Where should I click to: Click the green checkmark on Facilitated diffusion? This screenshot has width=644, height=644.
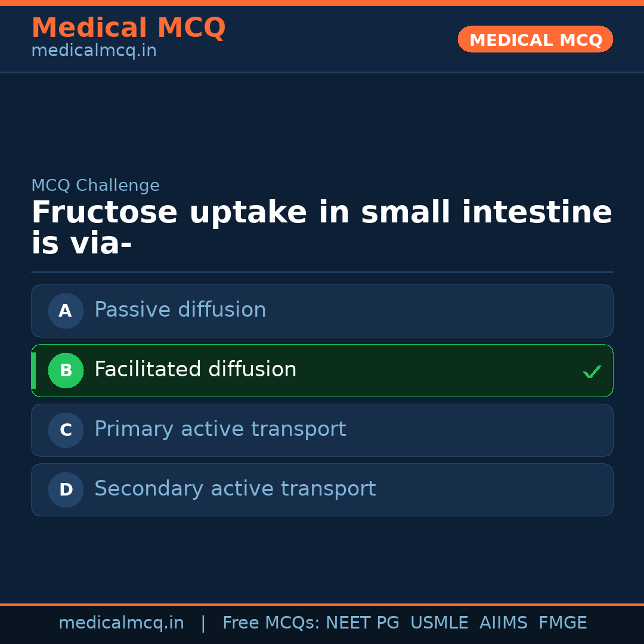(x=592, y=371)
